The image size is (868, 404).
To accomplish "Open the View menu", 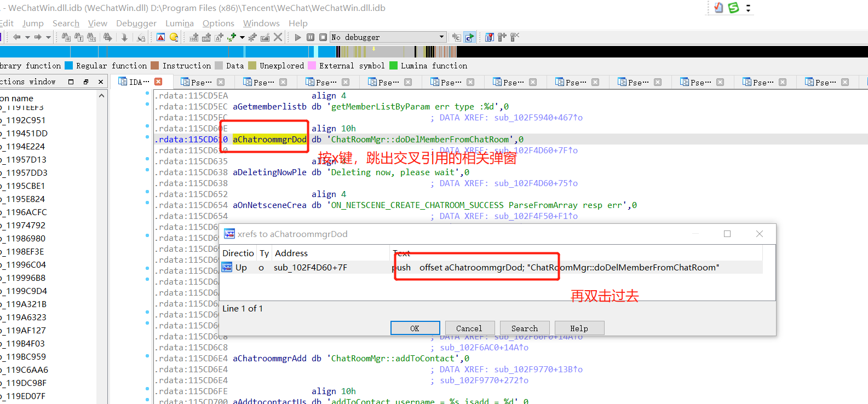I will point(97,23).
